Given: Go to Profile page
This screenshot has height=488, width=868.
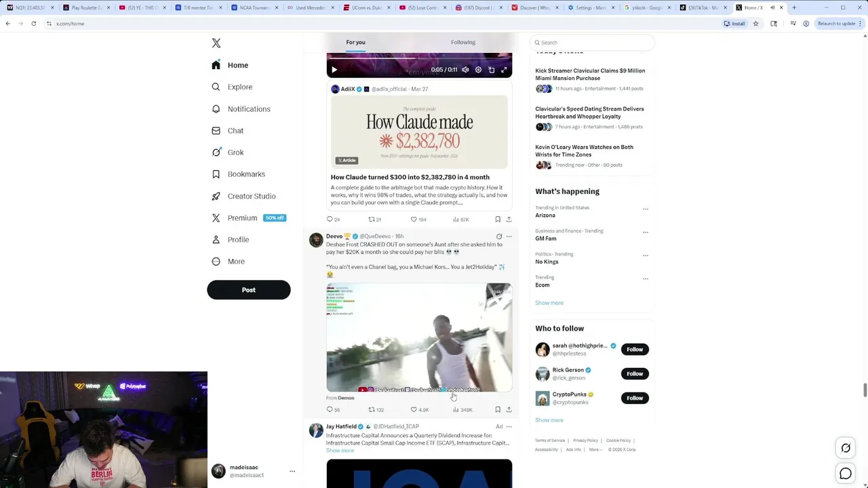Looking at the screenshot, I should click(x=230, y=239).
